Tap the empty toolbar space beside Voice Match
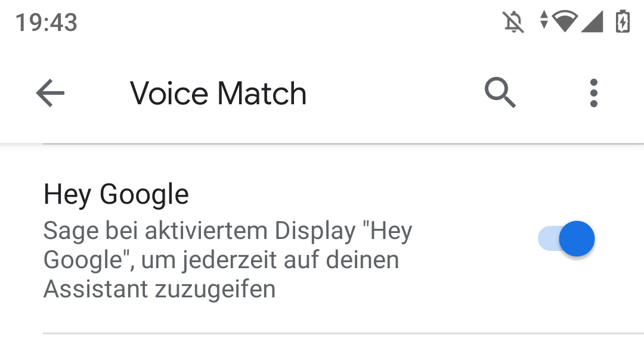The image size is (644, 351). coord(394,93)
